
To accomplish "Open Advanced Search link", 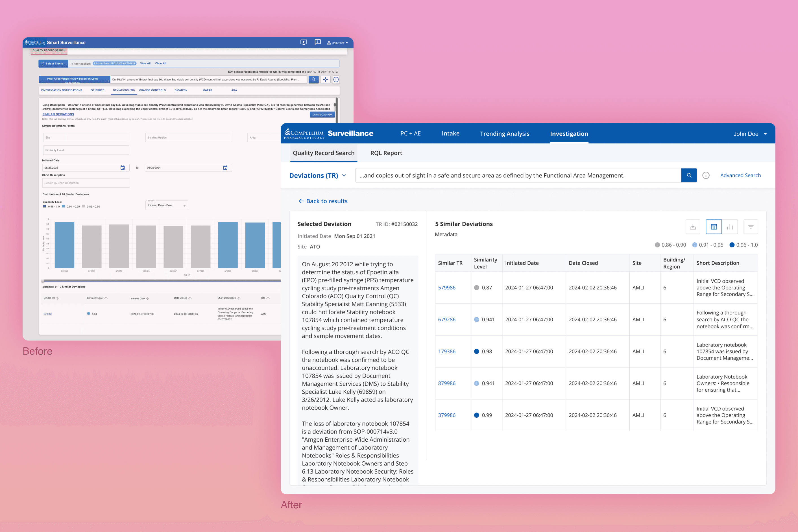I will (740, 175).
